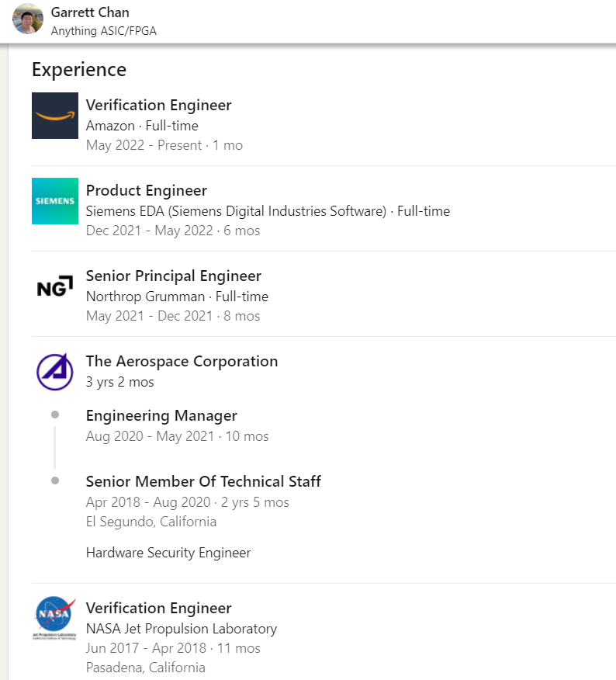Click the Northrop Grumman · Full-time text

pos(177,297)
